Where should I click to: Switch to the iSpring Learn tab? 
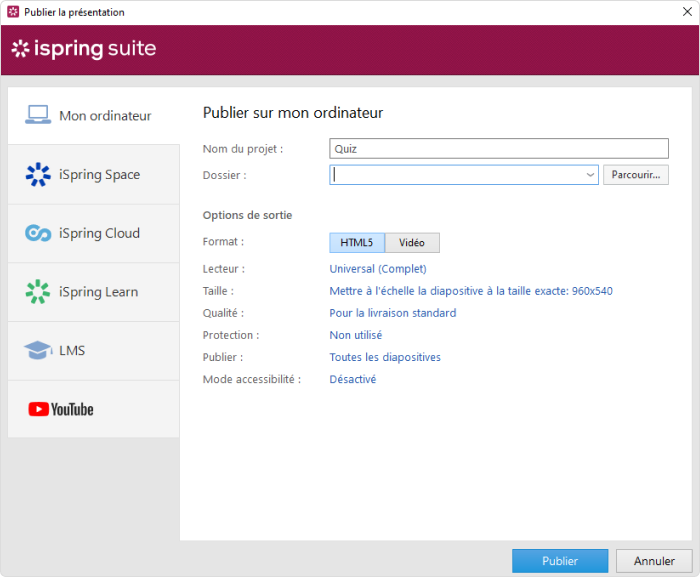(94, 292)
